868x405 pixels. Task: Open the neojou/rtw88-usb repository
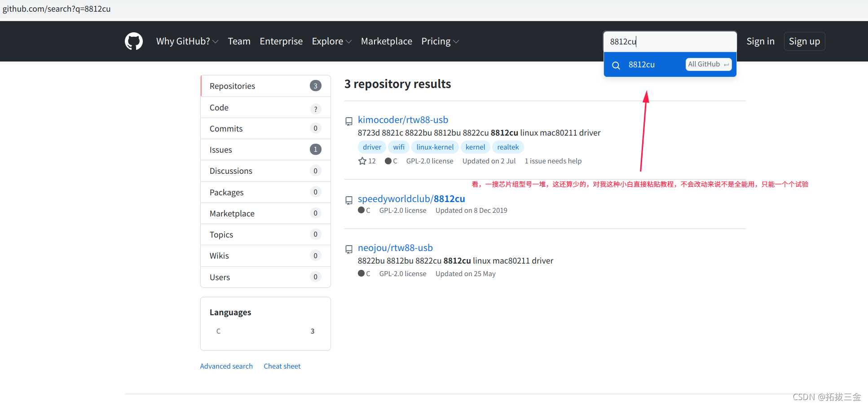tap(395, 248)
